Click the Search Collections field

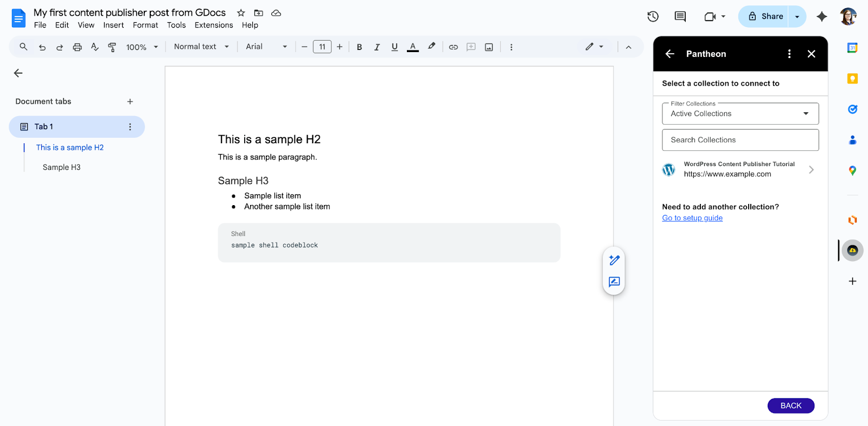tap(740, 140)
